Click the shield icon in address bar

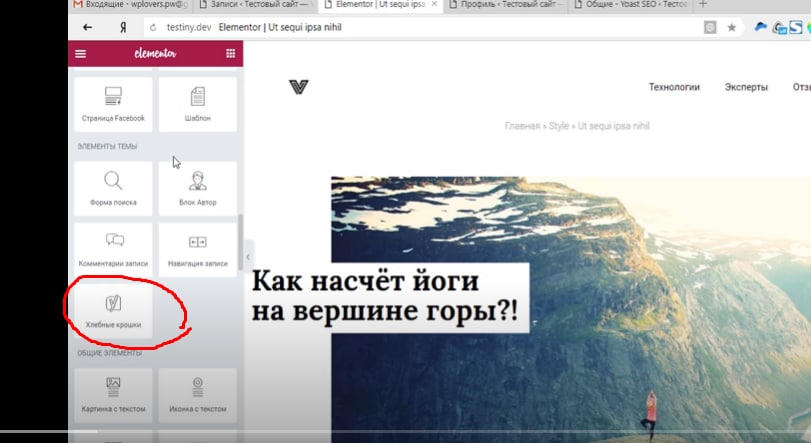click(710, 27)
